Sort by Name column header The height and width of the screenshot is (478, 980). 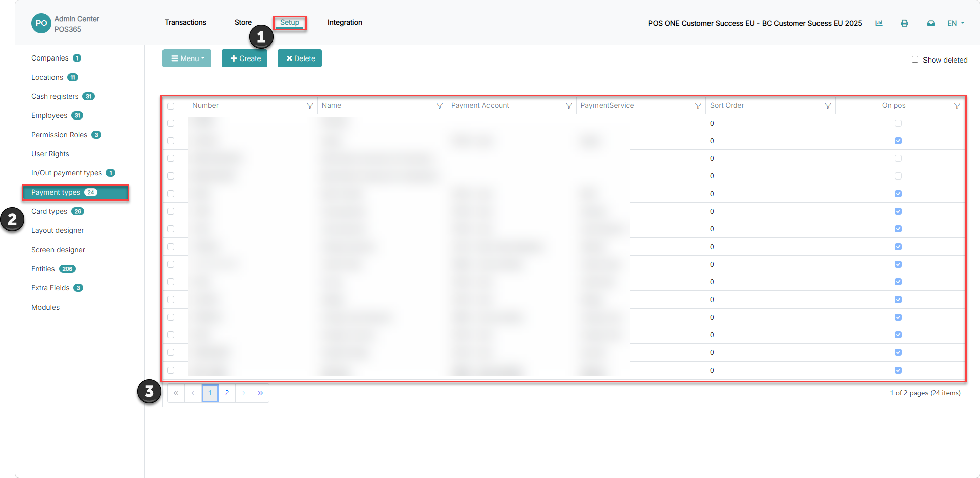click(331, 105)
